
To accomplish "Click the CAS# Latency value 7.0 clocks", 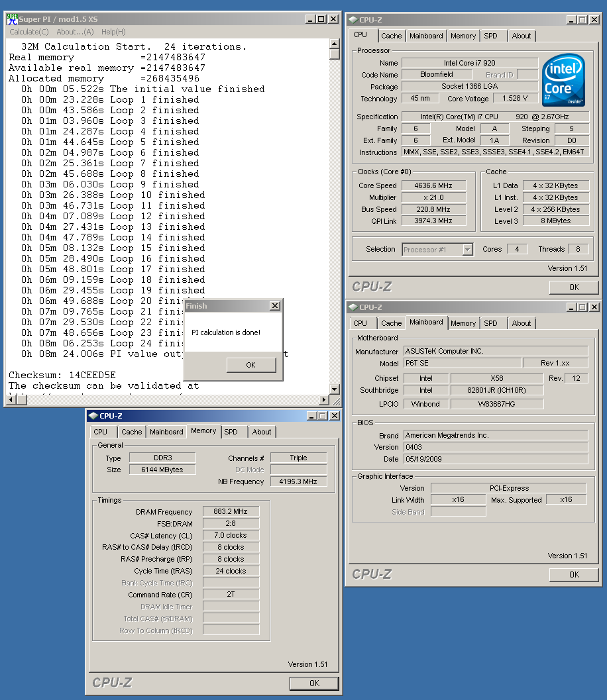I will [231, 535].
